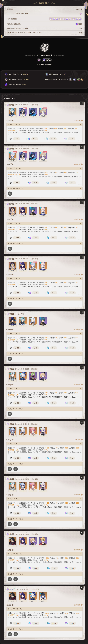88x644 pixels.
Task: Open 詳細説明 info for 第3幕
Action: 78,219
